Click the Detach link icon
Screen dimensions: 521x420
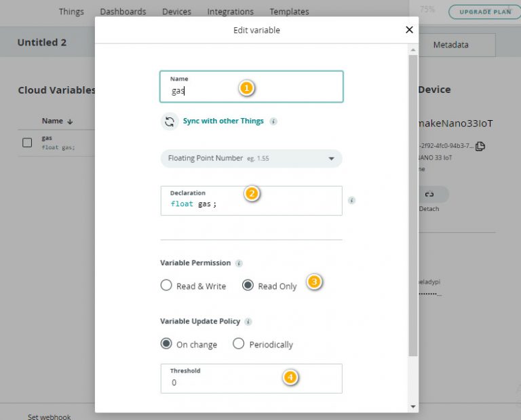pyautogui.click(x=429, y=194)
